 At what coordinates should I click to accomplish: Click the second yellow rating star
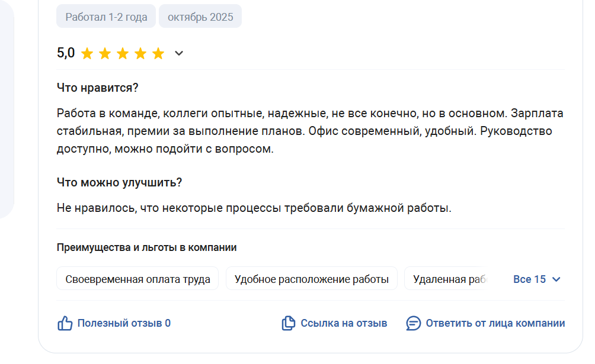(x=105, y=53)
